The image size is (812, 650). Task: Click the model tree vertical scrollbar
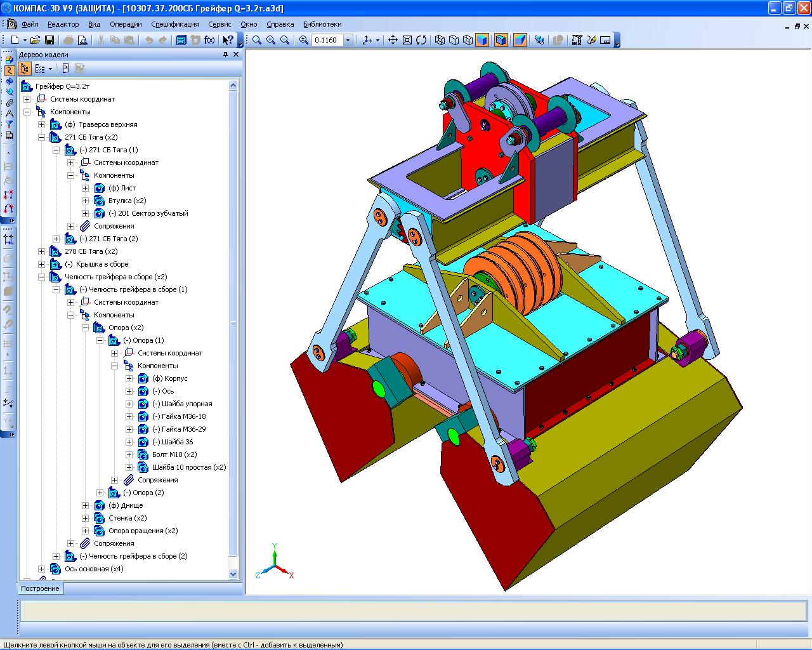tap(233, 330)
